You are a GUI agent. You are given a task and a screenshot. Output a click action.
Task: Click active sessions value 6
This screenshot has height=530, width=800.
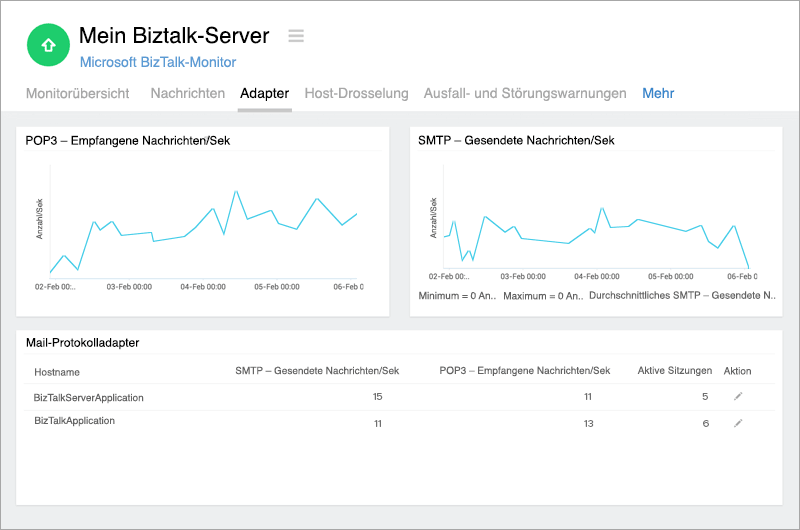(x=706, y=423)
